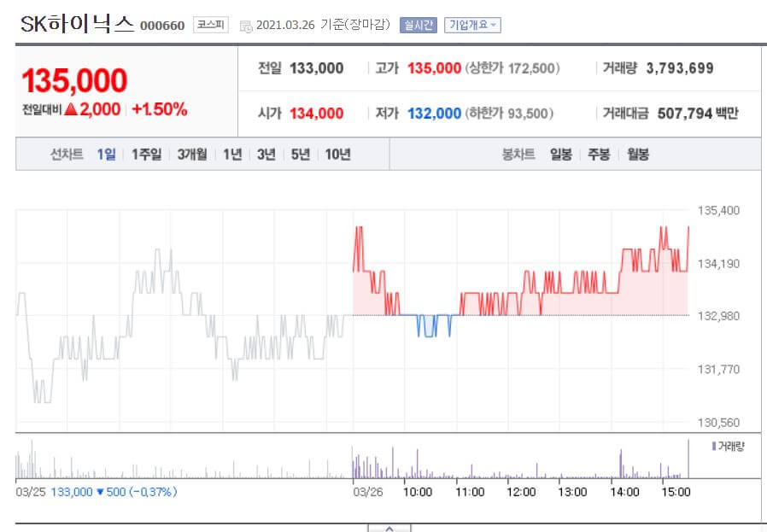Click the 실시간 real-time badge

(419, 25)
